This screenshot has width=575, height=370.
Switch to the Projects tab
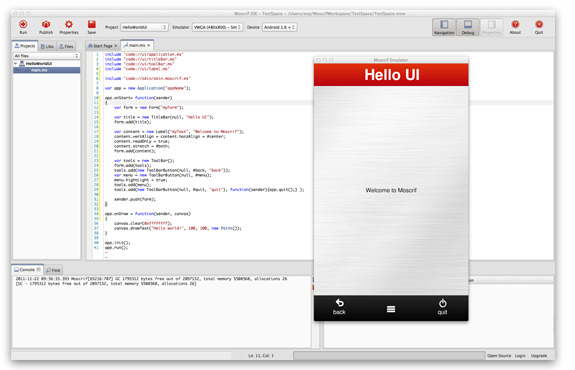coord(25,46)
